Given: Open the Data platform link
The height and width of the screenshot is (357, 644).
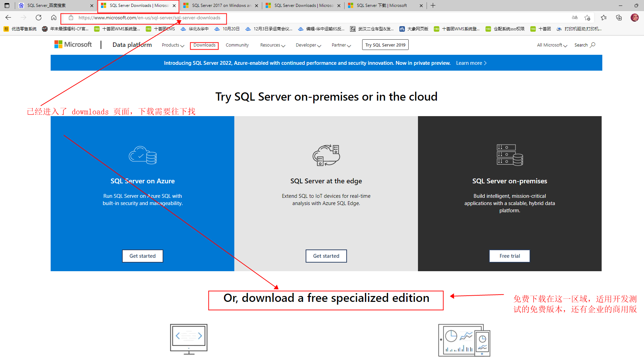Looking at the screenshot, I should click(132, 45).
